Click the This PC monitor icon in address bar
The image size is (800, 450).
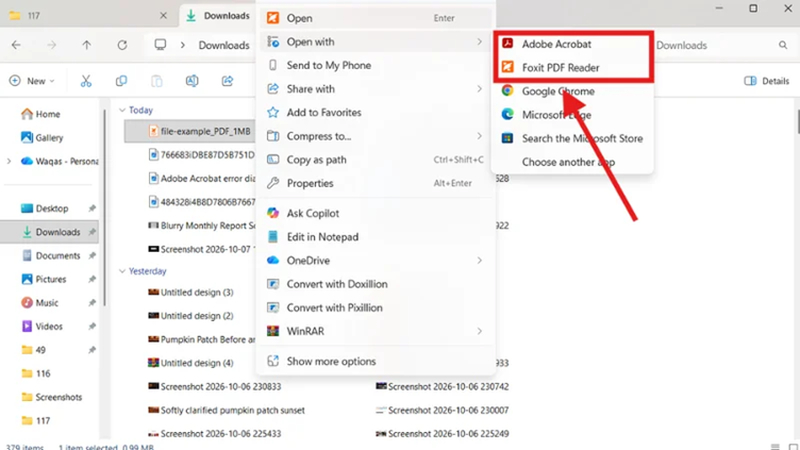click(160, 45)
